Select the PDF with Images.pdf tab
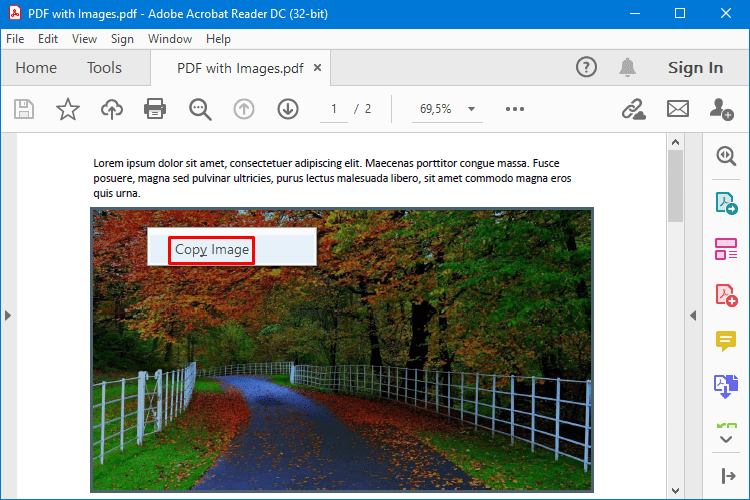The image size is (750, 500). click(240, 68)
